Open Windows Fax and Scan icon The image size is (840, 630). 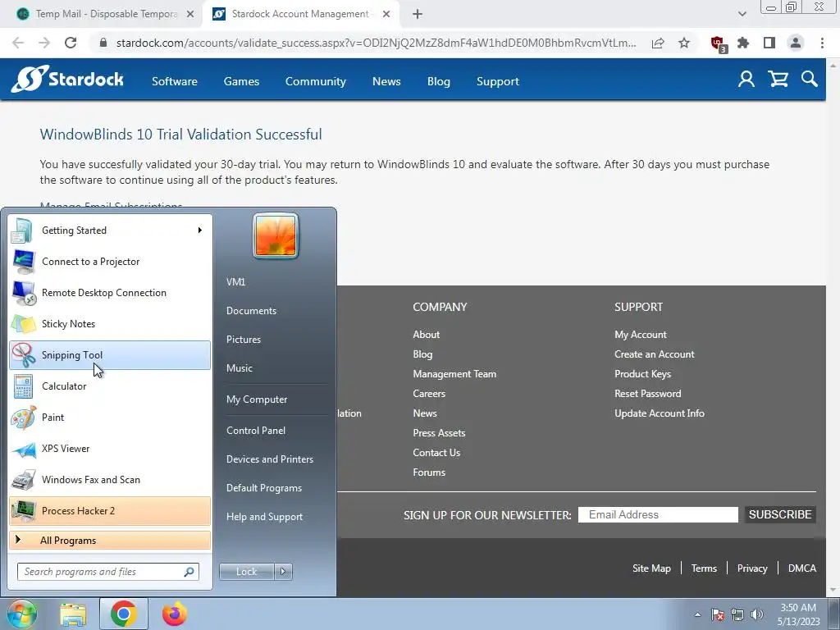(23, 480)
